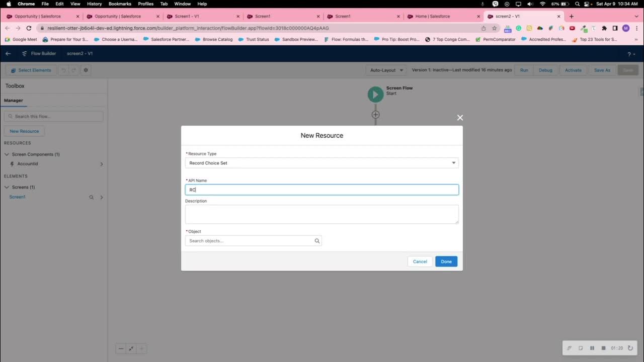Click the object search magnifier icon
Image resolution: width=644 pixels, height=362 pixels.
[x=317, y=241]
